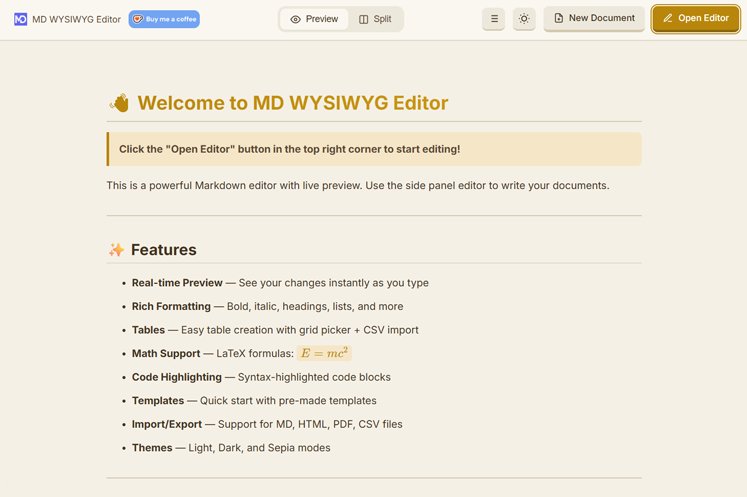Viewport: 747px width, 497px height.
Task: Switch to Split view mode
Action: pos(375,19)
